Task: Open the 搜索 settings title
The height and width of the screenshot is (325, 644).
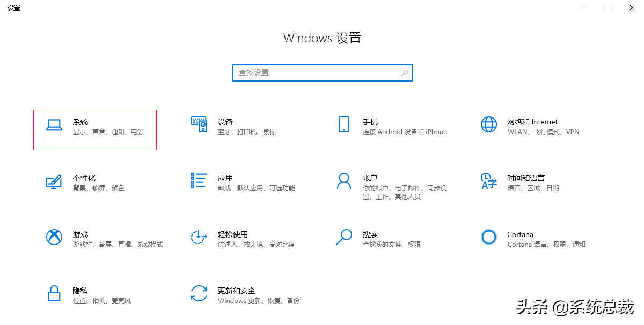Action: pos(370,234)
